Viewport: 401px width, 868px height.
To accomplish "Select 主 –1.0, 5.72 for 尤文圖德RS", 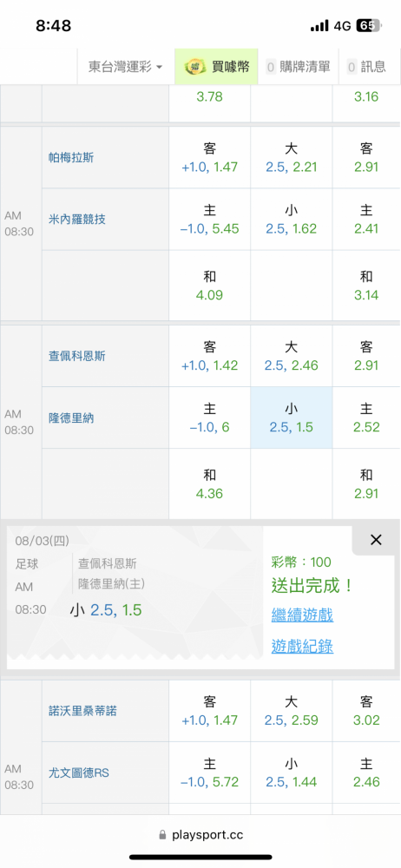I will (x=210, y=773).
